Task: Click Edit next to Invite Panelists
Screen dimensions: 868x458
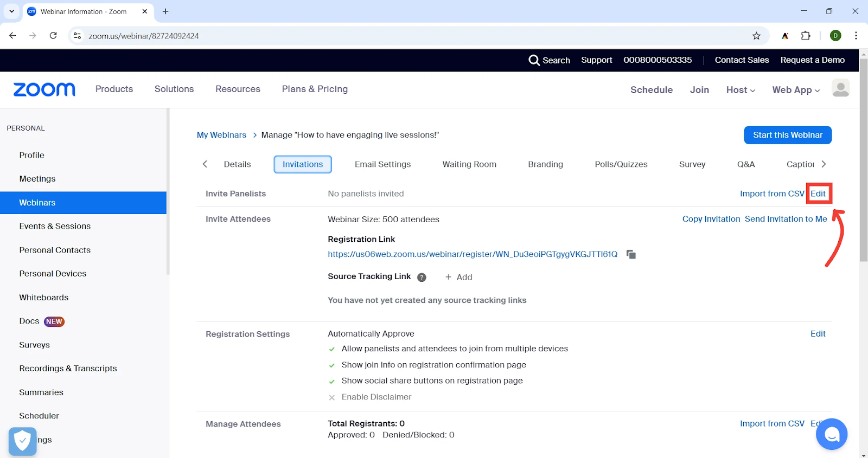Action: pos(818,193)
